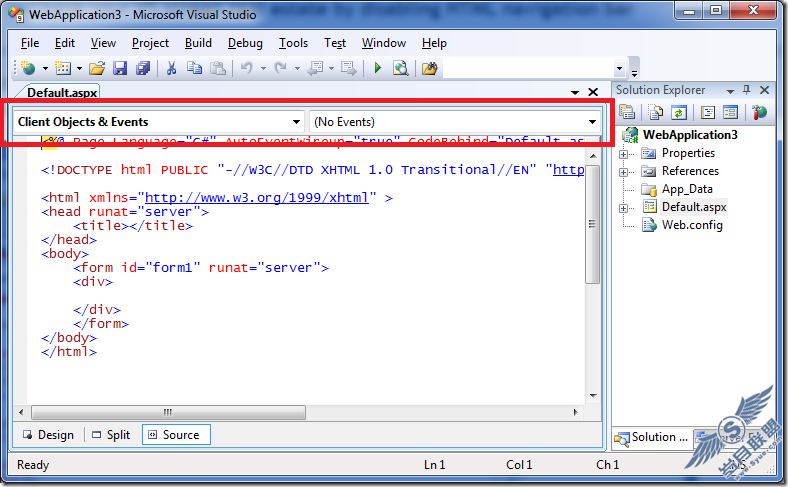This screenshot has height=487, width=788.
Task: Click the Solution Explorer bottom tab
Action: tap(652, 437)
